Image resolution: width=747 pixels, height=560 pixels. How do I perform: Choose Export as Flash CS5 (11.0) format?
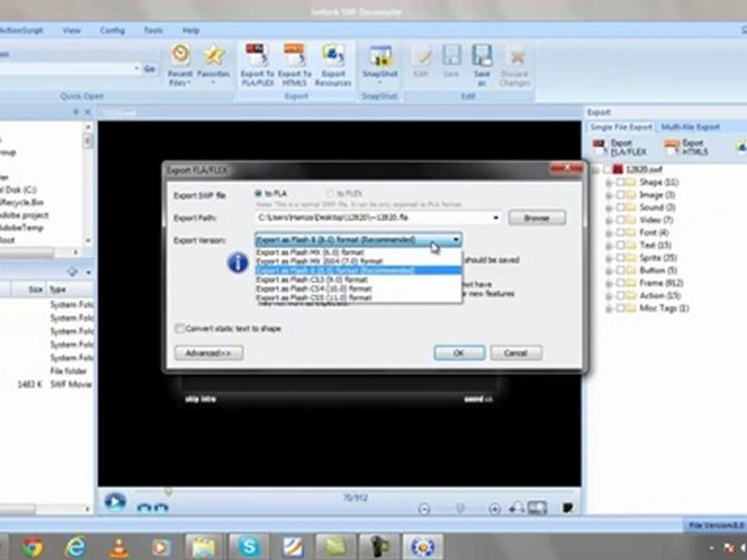coord(358,298)
